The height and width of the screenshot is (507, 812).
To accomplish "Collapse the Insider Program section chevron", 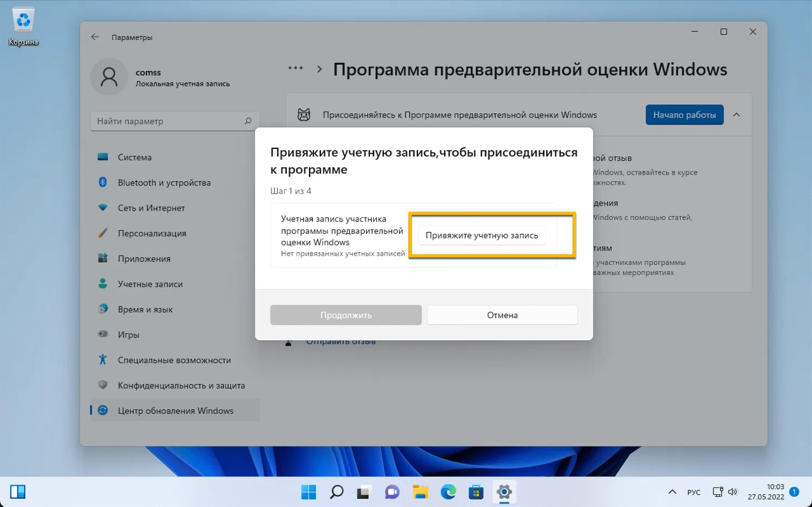I will tap(737, 115).
